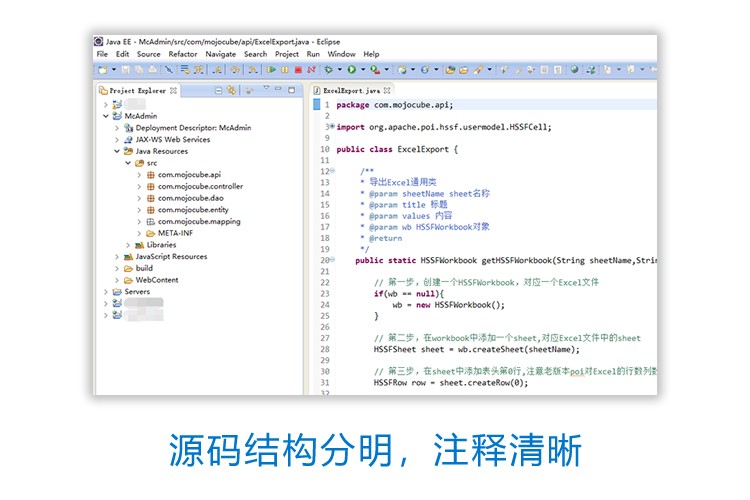This screenshot has height=500, width=750.
Task: Collapse method fold at line 20
Action: [x=332, y=259]
